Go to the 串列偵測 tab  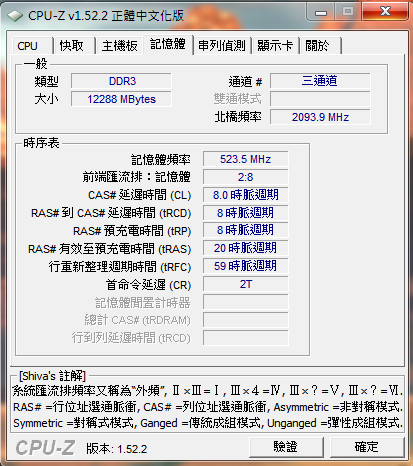pyautogui.click(x=222, y=46)
